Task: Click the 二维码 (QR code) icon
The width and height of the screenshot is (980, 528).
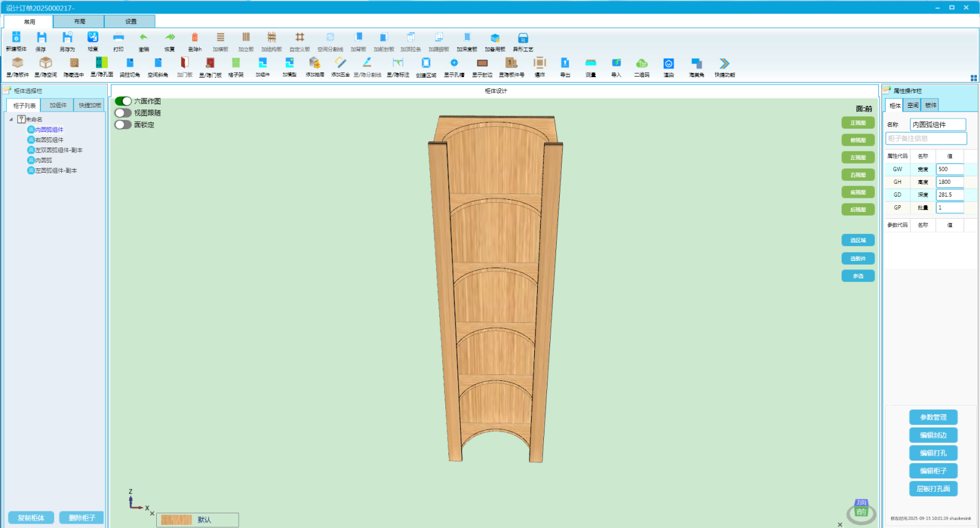Action: [642, 63]
